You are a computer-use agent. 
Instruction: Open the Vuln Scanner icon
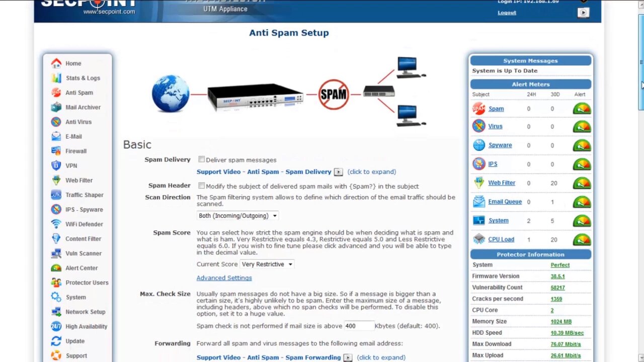[56, 253]
